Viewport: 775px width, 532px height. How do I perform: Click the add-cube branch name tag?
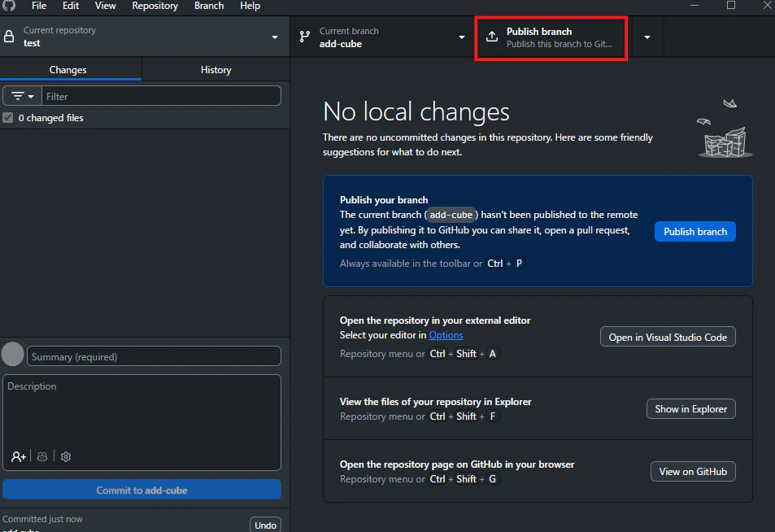click(451, 215)
